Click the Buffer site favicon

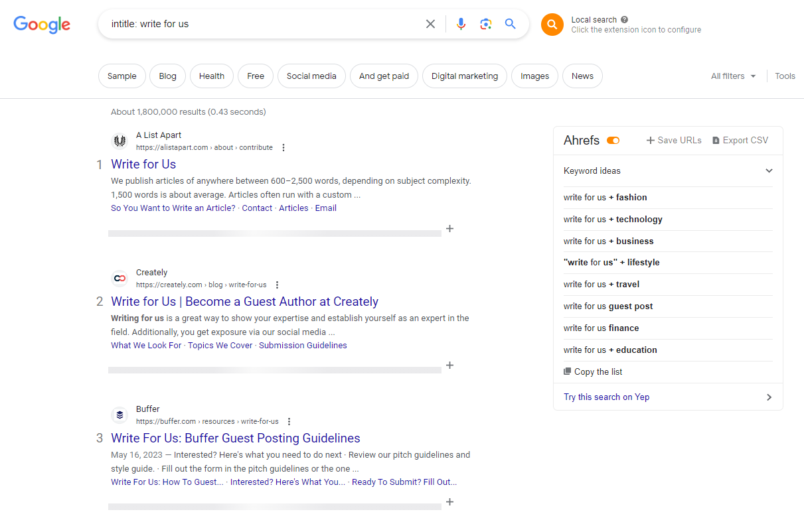point(120,415)
